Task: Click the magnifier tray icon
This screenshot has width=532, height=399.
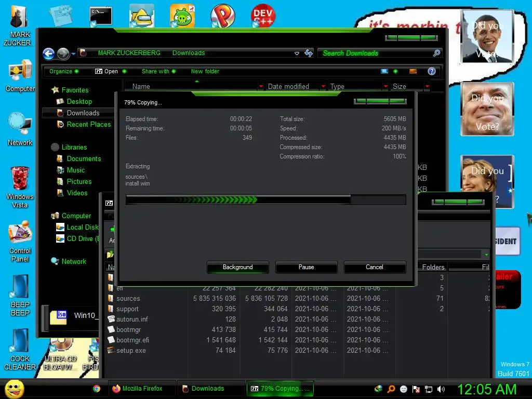Action: pyautogui.click(x=391, y=389)
